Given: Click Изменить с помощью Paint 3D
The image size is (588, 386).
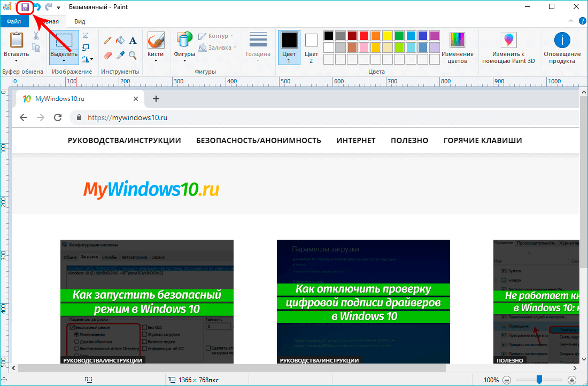Looking at the screenshot, I should point(508,47).
